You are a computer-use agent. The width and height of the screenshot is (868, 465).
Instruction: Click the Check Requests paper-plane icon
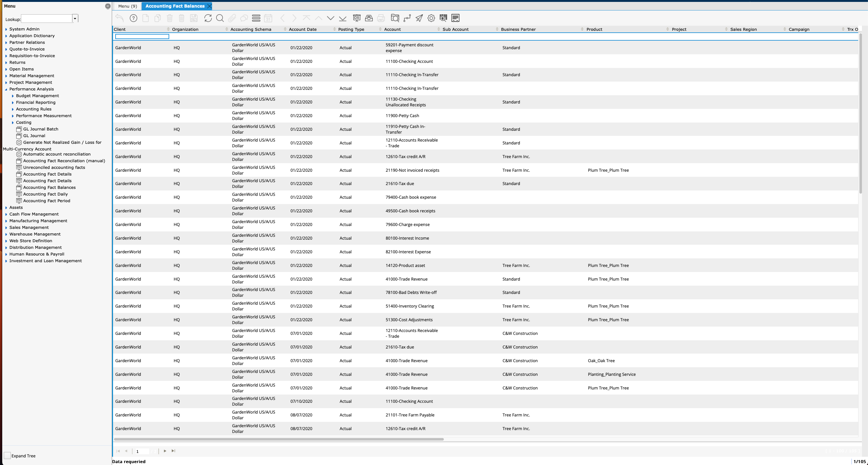coord(419,18)
